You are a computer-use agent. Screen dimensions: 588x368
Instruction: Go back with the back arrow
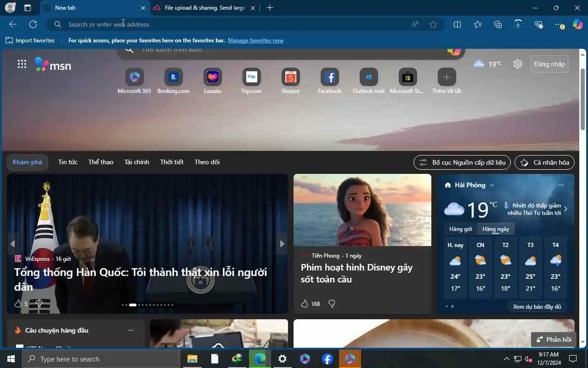(13, 24)
